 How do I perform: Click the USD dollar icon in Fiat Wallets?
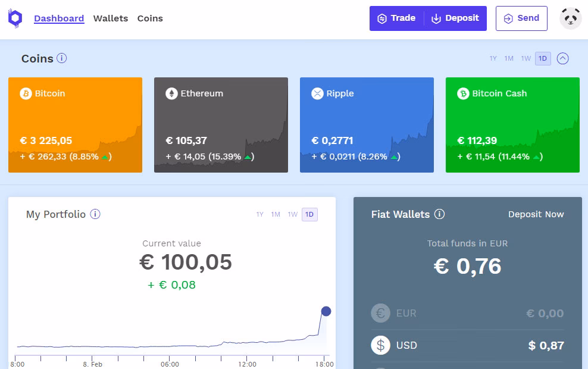(x=380, y=345)
